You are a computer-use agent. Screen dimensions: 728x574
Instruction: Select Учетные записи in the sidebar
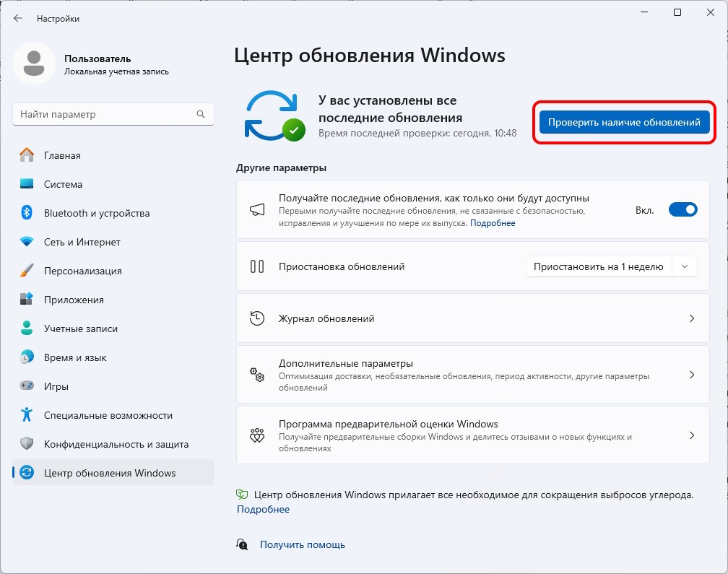coord(80,329)
